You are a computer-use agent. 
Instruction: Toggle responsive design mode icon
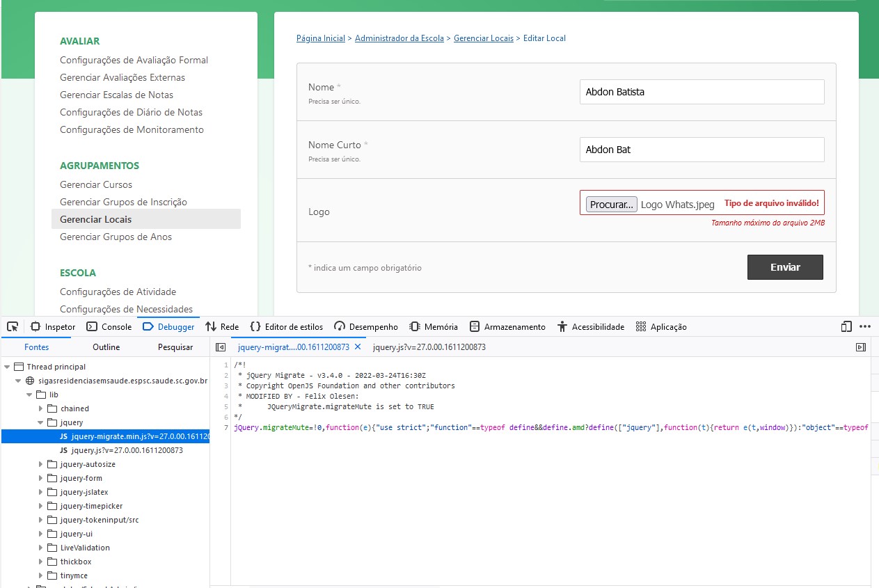pyautogui.click(x=846, y=326)
